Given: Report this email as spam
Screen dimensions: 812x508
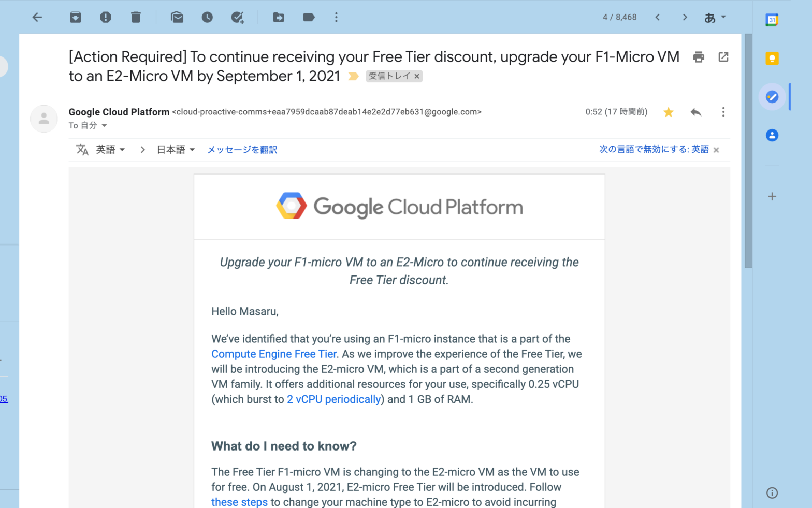Looking at the screenshot, I should pyautogui.click(x=106, y=18).
